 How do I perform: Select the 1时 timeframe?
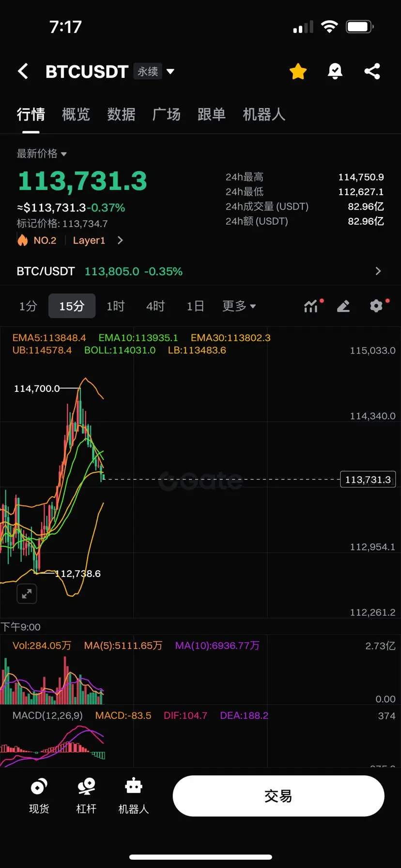(x=115, y=306)
